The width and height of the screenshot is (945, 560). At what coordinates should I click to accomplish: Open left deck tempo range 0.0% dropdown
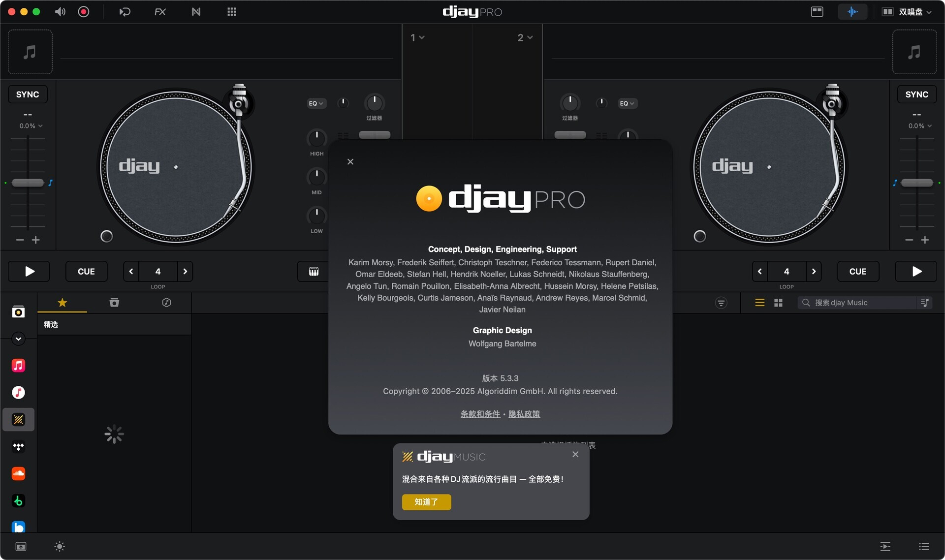[x=31, y=126]
